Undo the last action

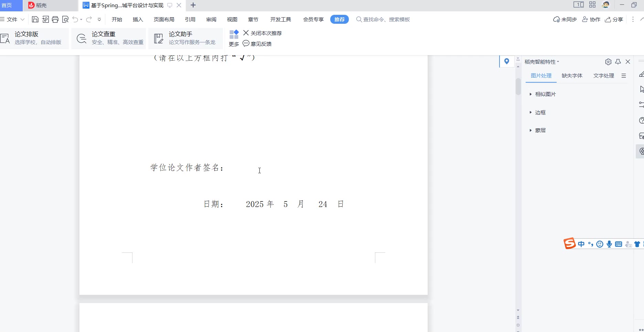[x=75, y=19]
